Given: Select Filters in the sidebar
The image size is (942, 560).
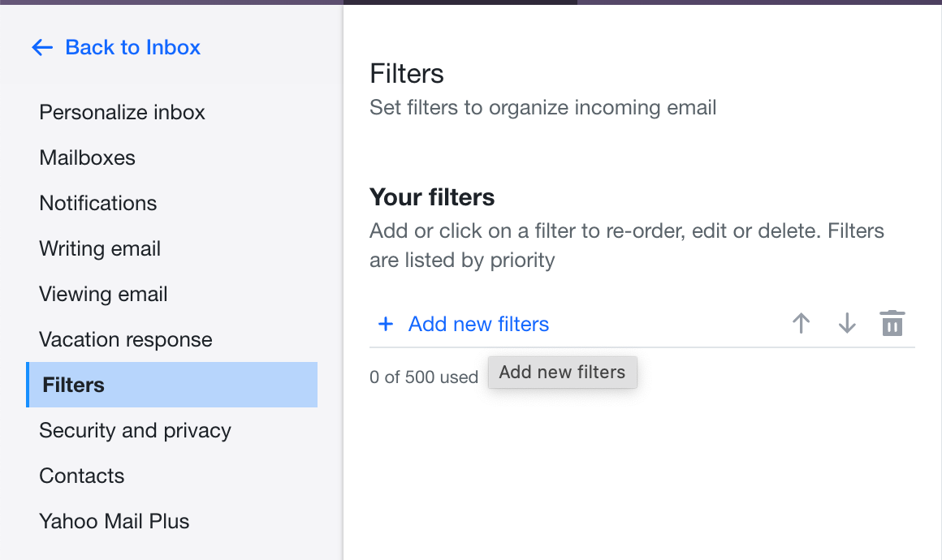Looking at the screenshot, I should (x=72, y=385).
